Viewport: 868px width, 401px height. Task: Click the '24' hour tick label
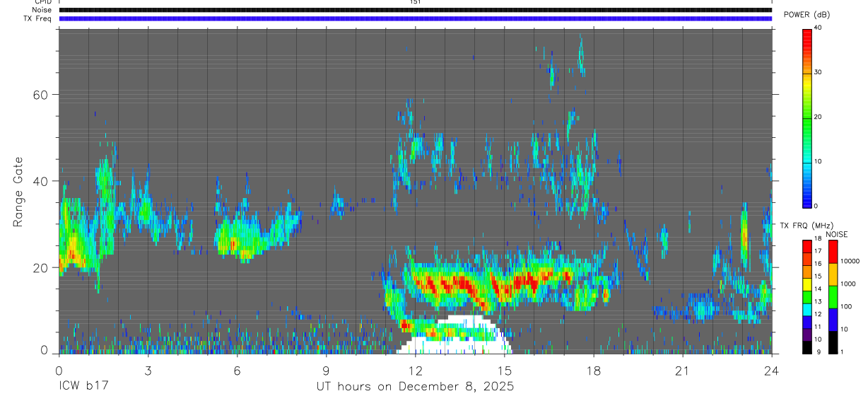point(772,371)
